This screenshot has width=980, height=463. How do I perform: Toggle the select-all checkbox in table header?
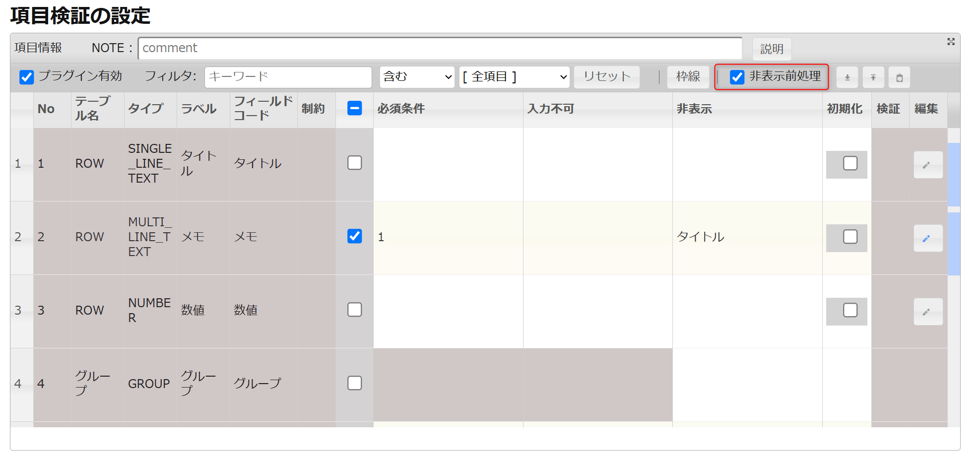[x=354, y=108]
